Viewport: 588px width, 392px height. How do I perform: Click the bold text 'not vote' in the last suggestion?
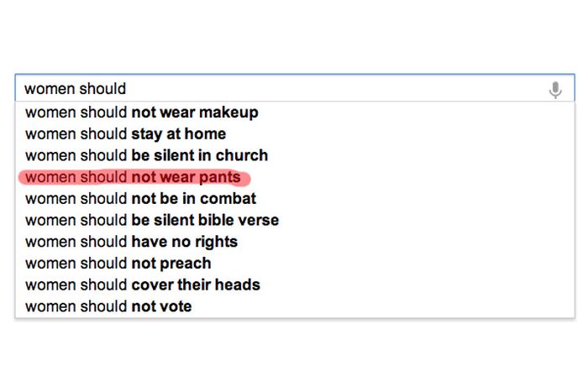point(161,306)
